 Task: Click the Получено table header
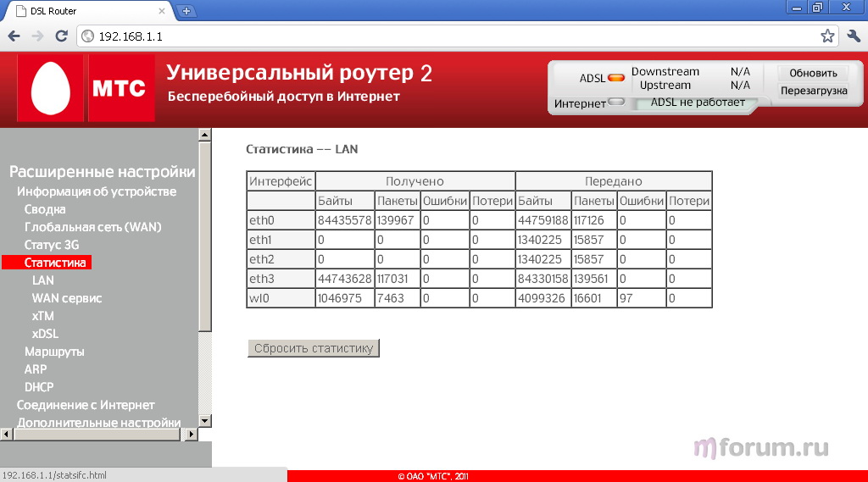[x=415, y=181]
